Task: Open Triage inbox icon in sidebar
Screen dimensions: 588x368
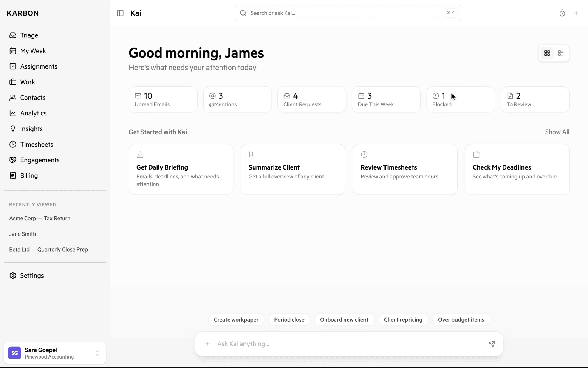Action: [13, 35]
